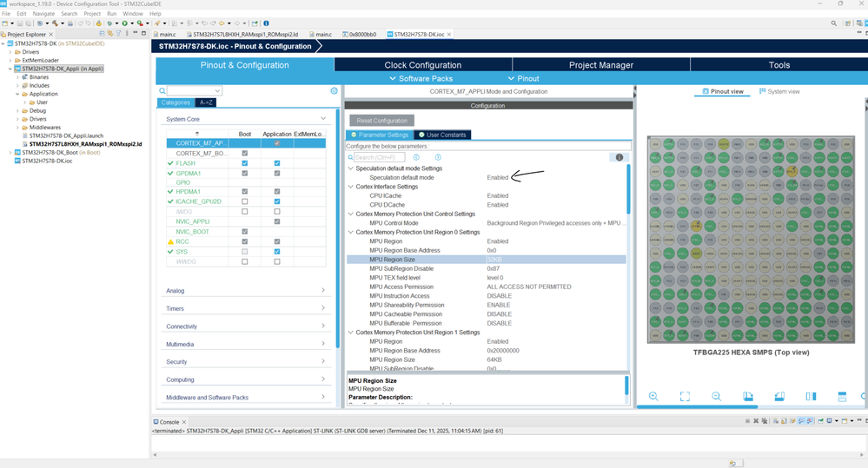Viewport: 868px width, 468px height.
Task: Open the categories settings gear icon
Action: [x=334, y=90]
